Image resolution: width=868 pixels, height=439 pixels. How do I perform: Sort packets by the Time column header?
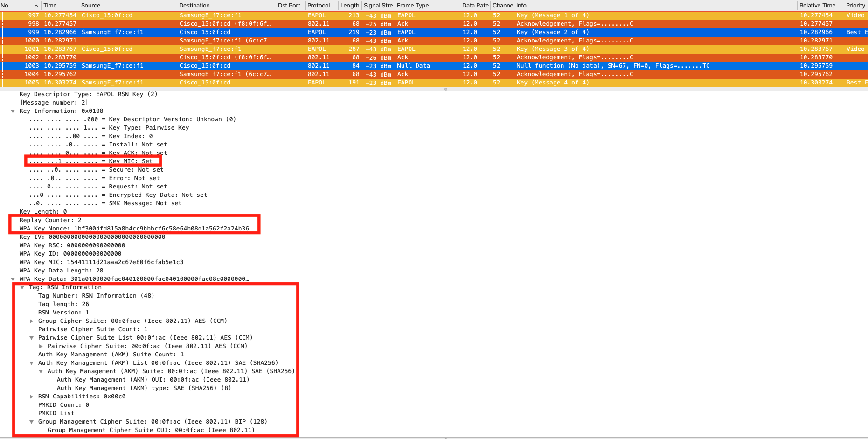click(x=50, y=6)
